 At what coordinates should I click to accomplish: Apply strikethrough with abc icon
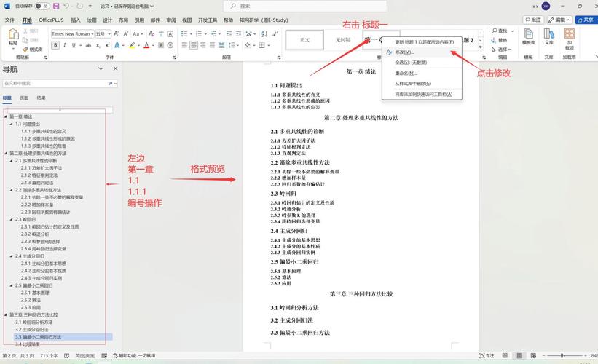[88, 45]
